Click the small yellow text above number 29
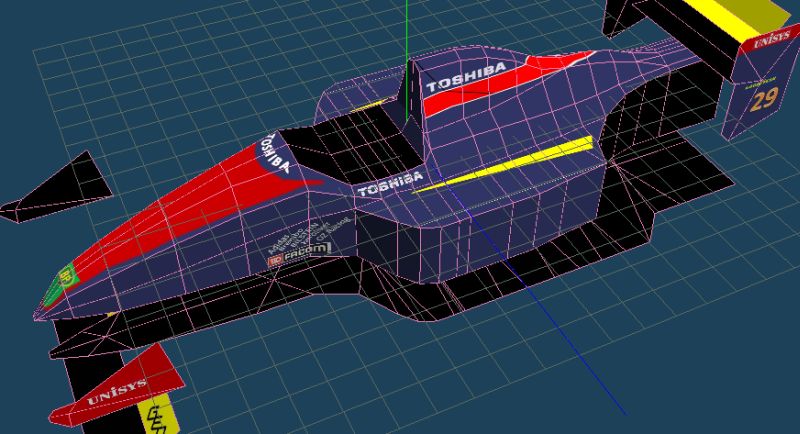Screen dimensions: 800x434 coord(762,80)
